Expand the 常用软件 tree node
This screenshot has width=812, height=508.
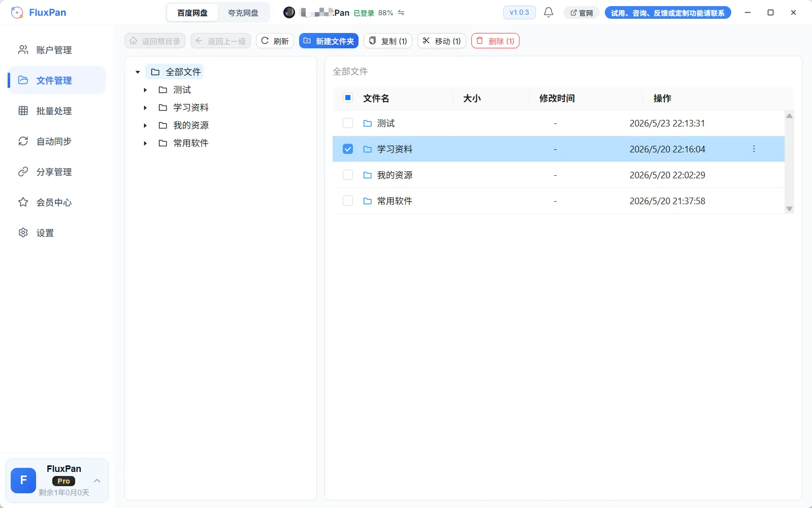click(x=145, y=143)
